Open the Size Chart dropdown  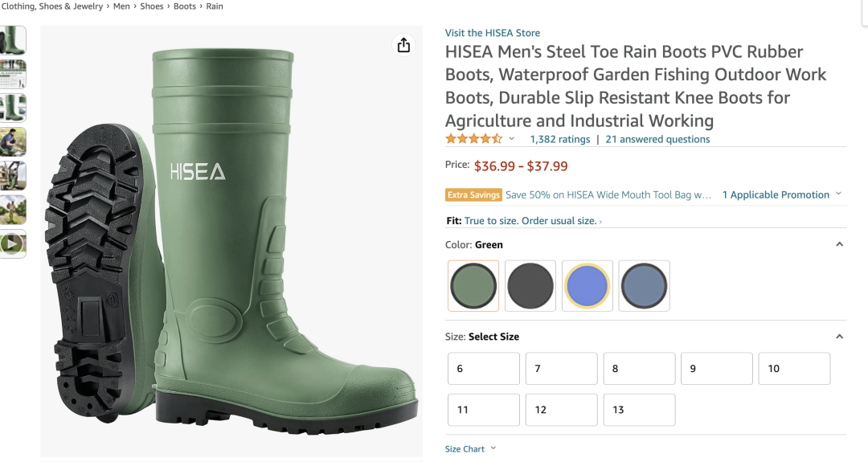click(470, 448)
